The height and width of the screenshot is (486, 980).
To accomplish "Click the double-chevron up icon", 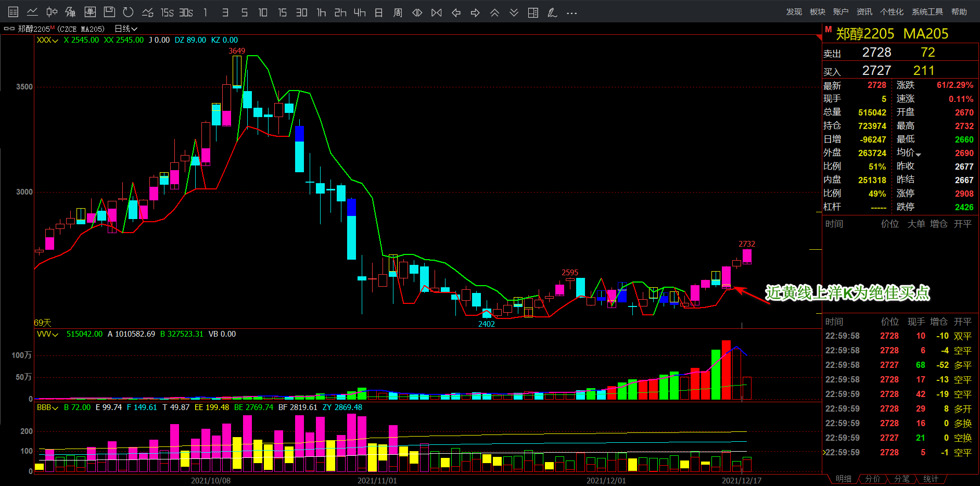I will 494,12.
